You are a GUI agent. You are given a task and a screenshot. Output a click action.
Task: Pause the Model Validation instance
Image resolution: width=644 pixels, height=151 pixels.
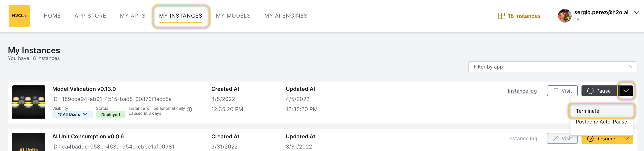tap(599, 91)
